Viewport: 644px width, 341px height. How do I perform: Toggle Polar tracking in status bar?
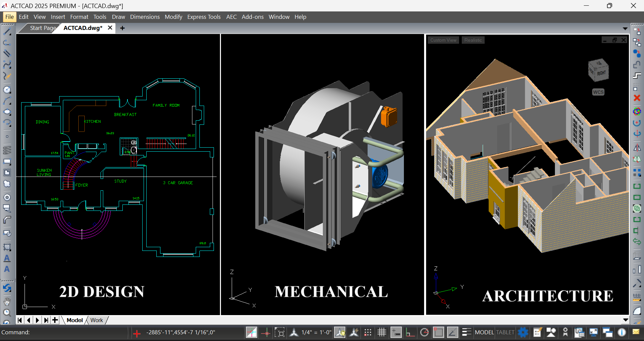(424, 333)
